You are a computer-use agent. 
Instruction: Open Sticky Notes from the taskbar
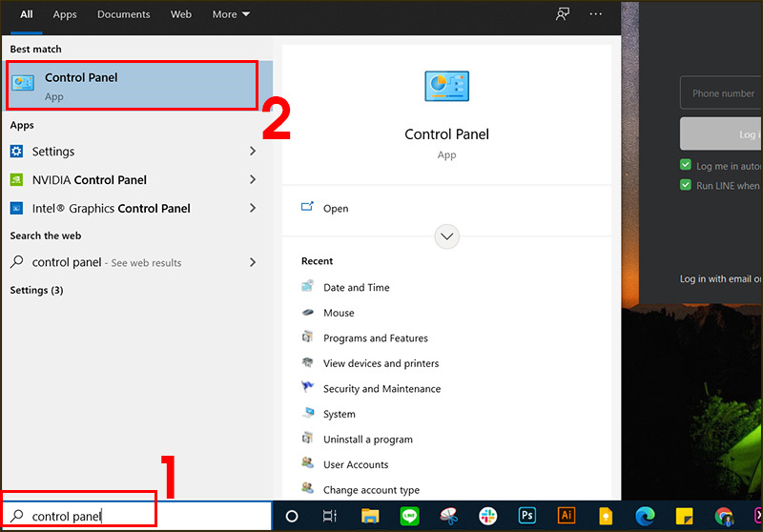(684, 516)
